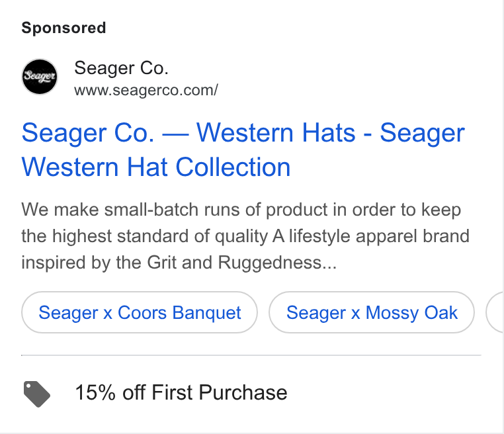This screenshot has height=434, width=504.
Task: Click the round black Seager logo icon
Action: point(40,77)
